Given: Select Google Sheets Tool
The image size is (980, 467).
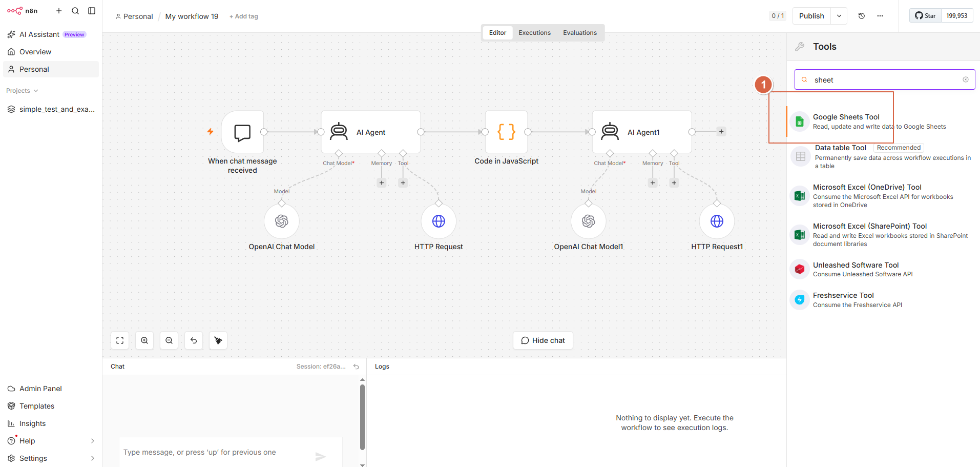Looking at the screenshot, I should tap(883, 121).
